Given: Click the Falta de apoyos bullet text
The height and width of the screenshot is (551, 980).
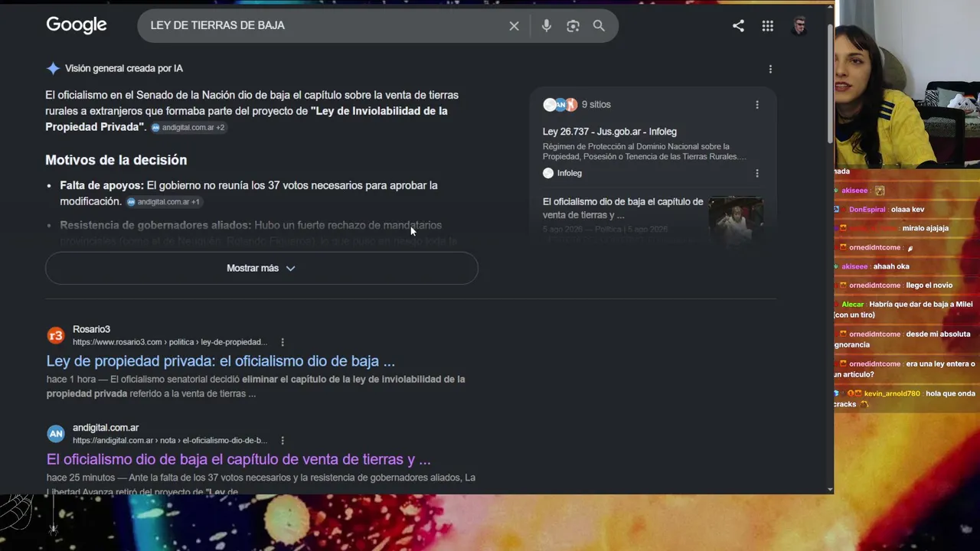Looking at the screenshot, I should tap(249, 194).
